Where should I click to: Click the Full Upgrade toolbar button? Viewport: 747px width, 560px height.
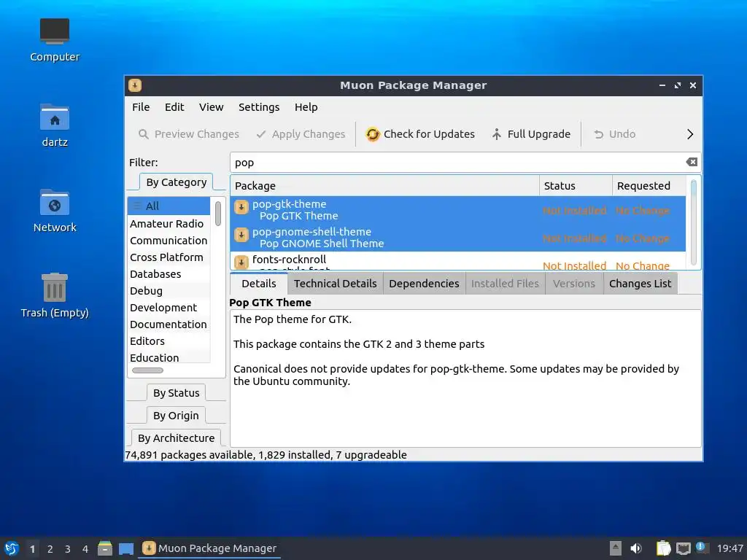(x=531, y=134)
